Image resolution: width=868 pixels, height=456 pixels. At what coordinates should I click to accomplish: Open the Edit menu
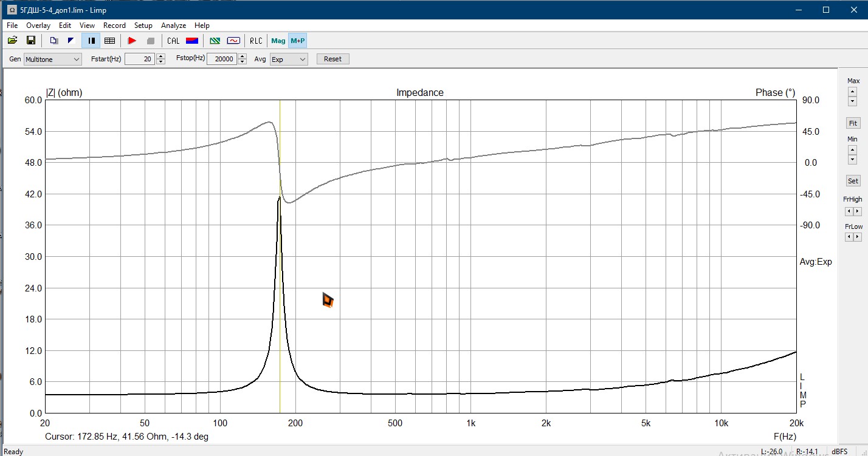(65, 26)
